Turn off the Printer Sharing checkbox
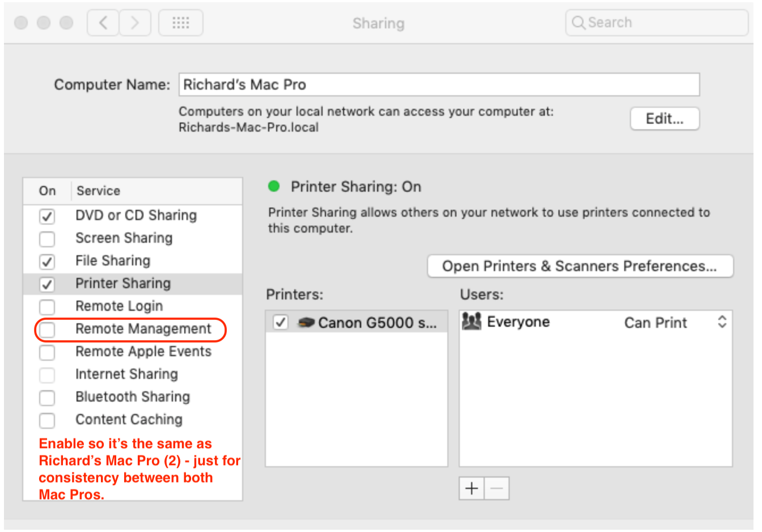This screenshot has width=762, height=532. [47, 284]
